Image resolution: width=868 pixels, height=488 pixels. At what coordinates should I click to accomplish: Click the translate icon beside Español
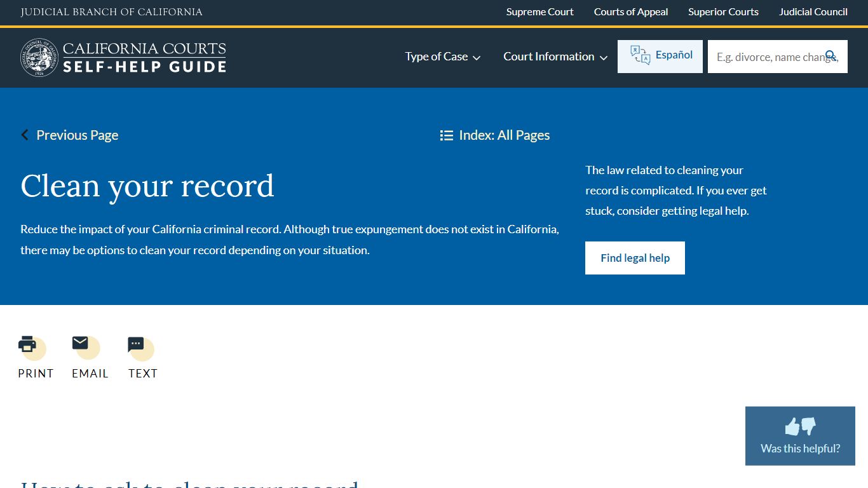pos(640,55)
